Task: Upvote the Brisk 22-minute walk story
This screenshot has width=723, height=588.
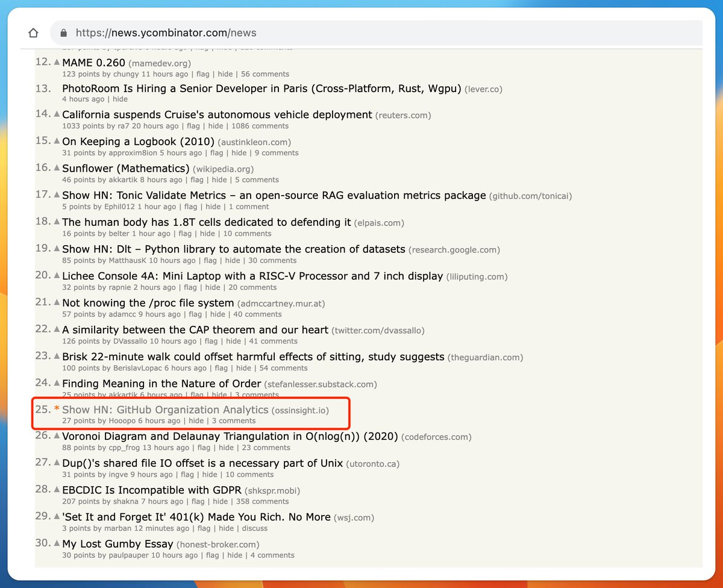Action: tap(57, 356)
